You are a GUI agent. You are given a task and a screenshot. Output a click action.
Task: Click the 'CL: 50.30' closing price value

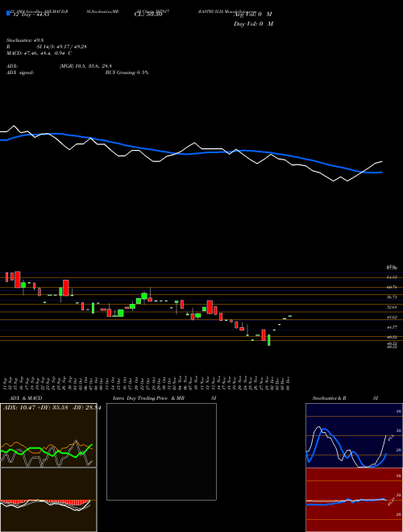tap(148, 15)
